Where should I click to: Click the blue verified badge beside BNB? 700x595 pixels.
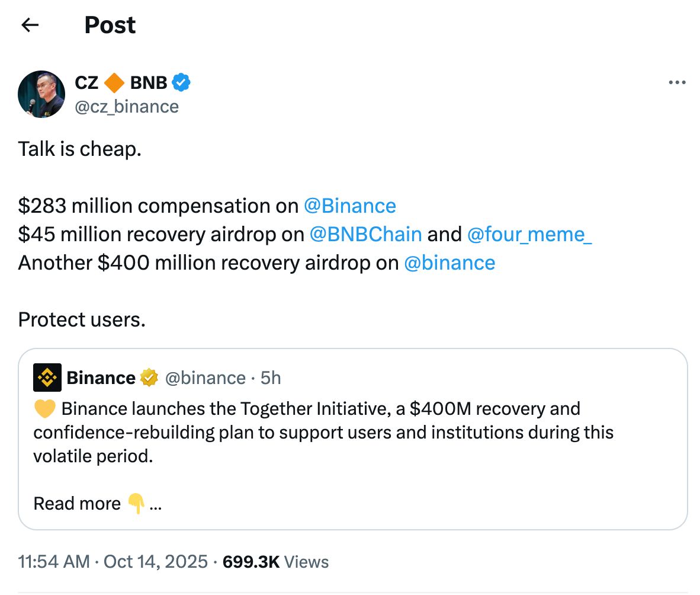coord(181,83)
